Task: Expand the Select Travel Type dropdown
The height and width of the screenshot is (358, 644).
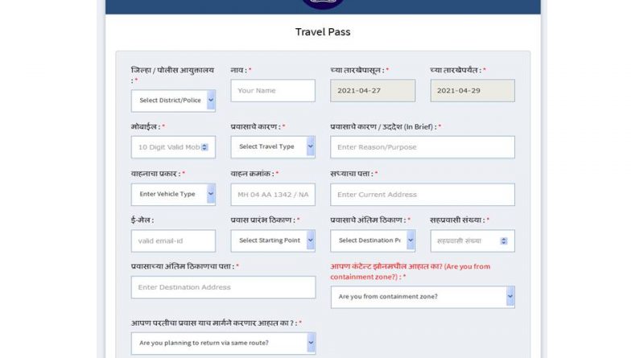Action: coord(273,146)
